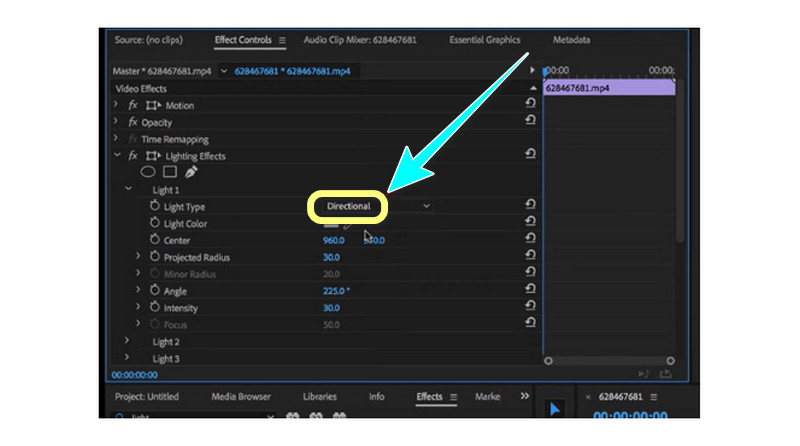Expand the Light 2 section
The height and width of the screenshot is (446, 800).
coord(127,342)
